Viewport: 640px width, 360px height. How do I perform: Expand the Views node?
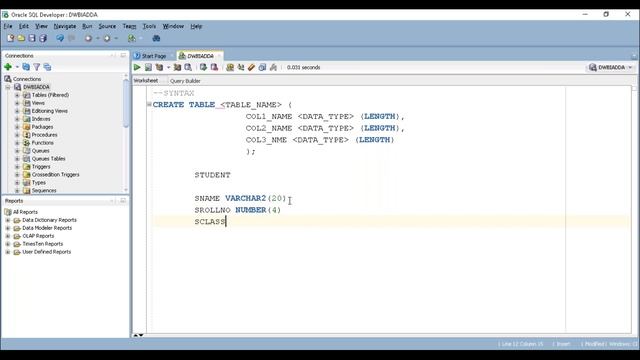pos(17,103)
